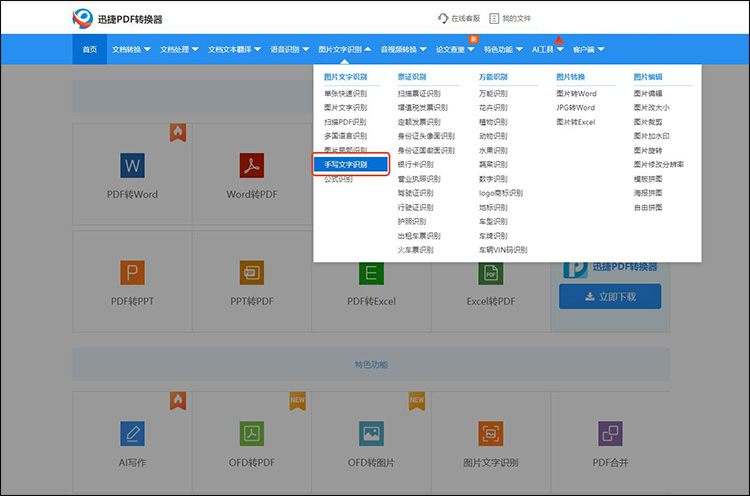Collapse the 图片文字识别 dropdown
The width and height of the screenshot is (750, 496).
pos(344,49)
